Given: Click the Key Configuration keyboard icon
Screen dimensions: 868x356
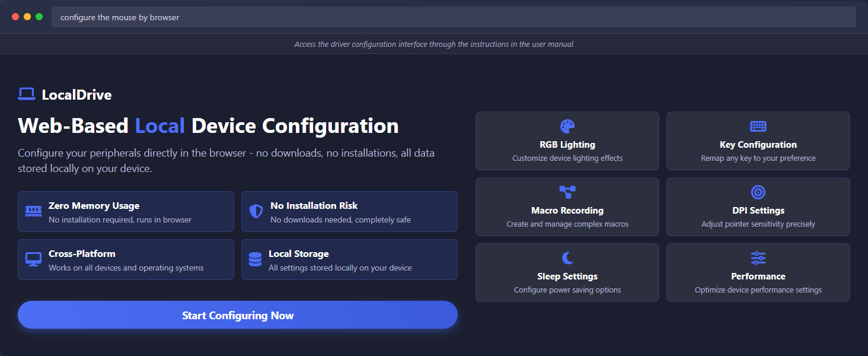Looking at the screenshot, I should (x=758, y=126).
